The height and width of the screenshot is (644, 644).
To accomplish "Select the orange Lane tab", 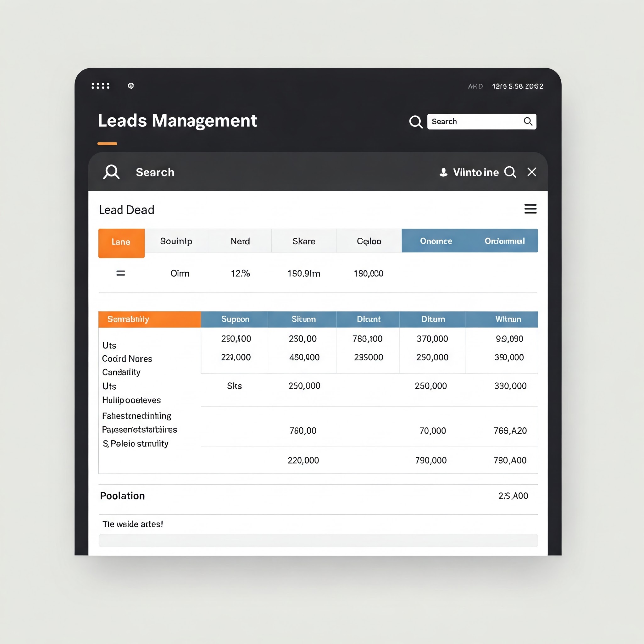I will pyautogui.click(x=121, y=243).
